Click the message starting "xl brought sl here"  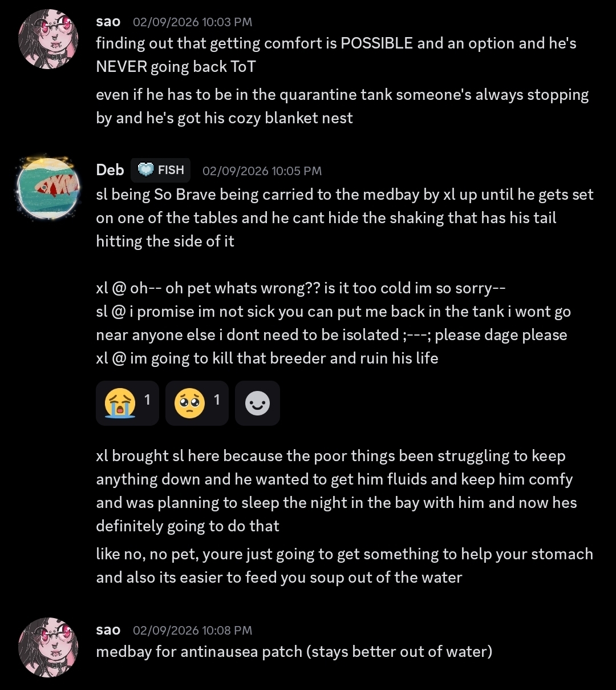coord(336,491)
